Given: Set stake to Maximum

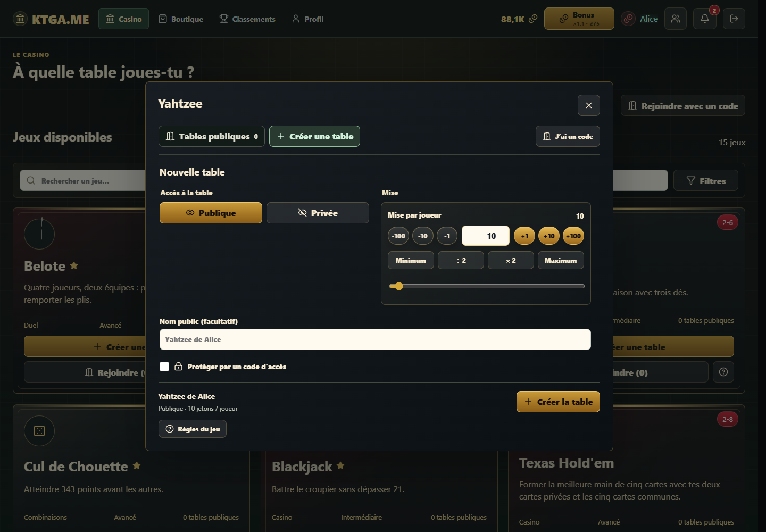Looking at the screenshot, I should 561,260.
